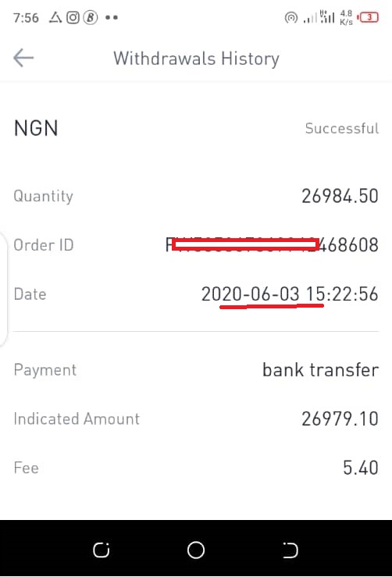Image resolution: width=392 pixels, height=577 pixels.
Task: Tap the back arrow icon
Action: [23, 58]
